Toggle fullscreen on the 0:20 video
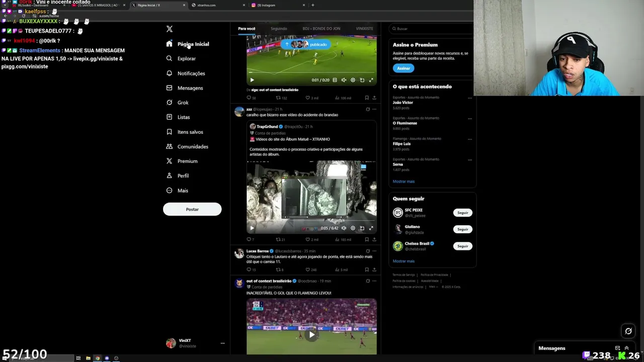The width and height of the screenshot is (644, 362). pyautogui.click(x=371, y=80)
